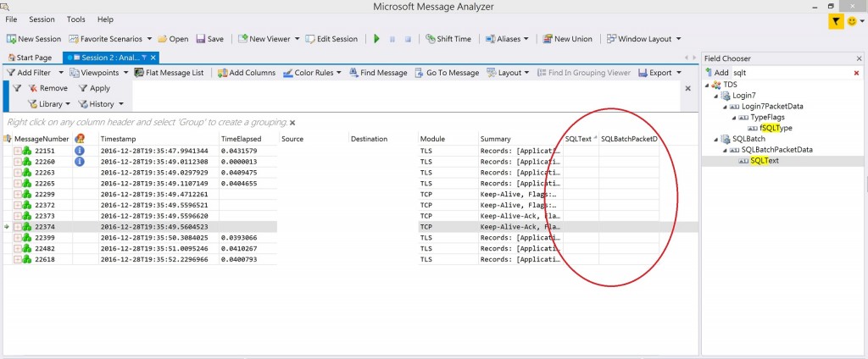Expand message row 22151
The width and height of the screenshot is (868, 359).
18,151
